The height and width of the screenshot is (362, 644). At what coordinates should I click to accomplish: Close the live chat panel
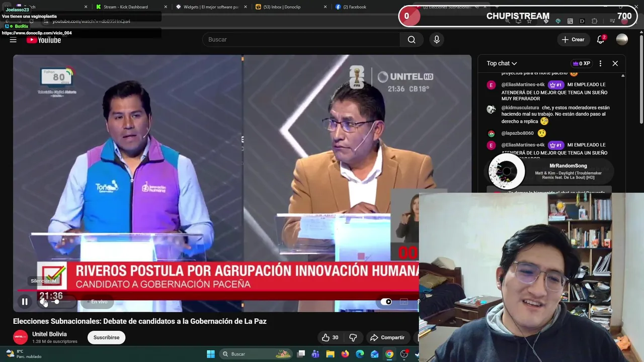tap(615, 63)
